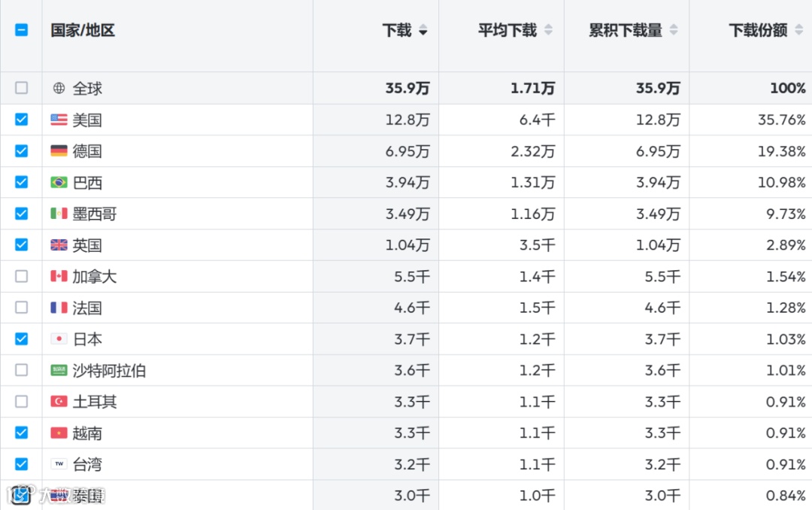Click the 累积下载量 column header
Image resolution: width=812 pixels, height=510 pixels.
click(x=625, y=31)
